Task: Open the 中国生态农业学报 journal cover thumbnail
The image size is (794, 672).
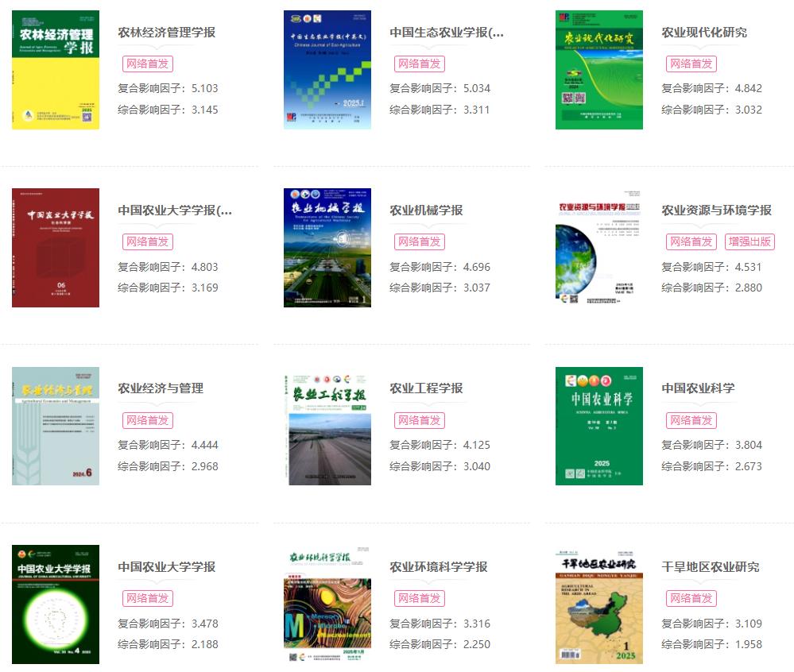Action: point(327,70)
